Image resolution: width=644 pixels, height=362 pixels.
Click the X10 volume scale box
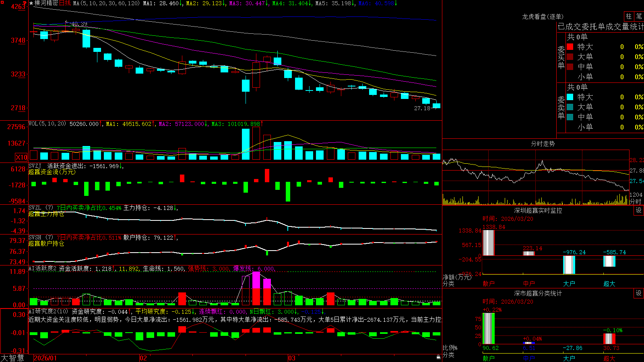(x=21, y=157)
